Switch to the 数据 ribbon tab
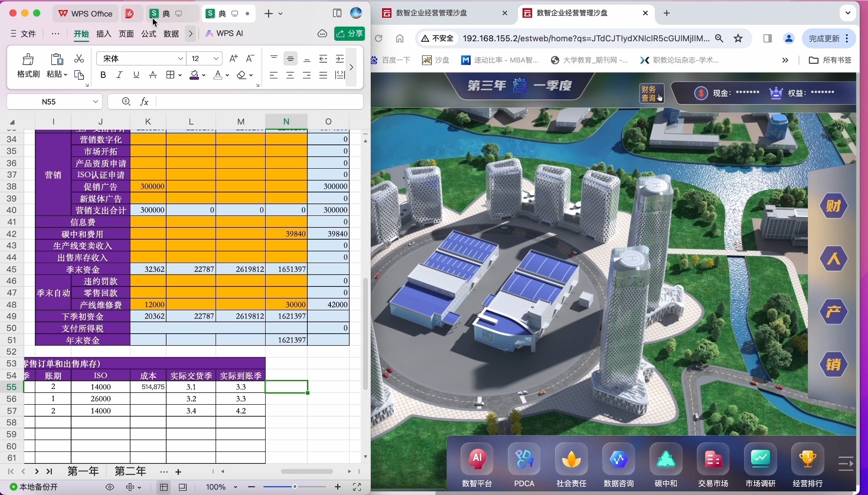Image resolution: width=868 pixels, height=495 pixels. (x=171, y=33)
